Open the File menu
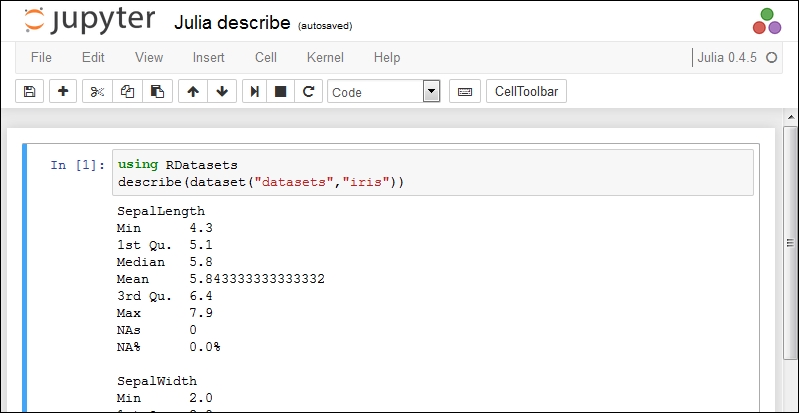Viewport: 799px width, 413px height. 41,57
